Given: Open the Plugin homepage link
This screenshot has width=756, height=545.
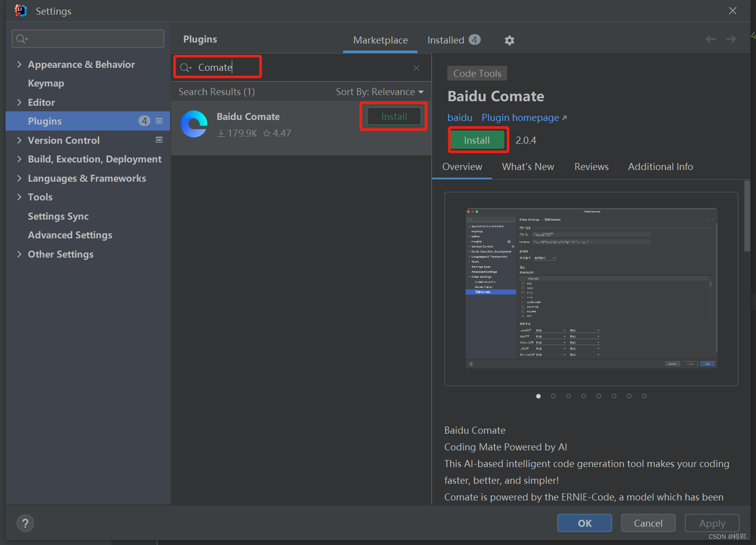Looking at the screenshot, I should (x=524, y=118).
